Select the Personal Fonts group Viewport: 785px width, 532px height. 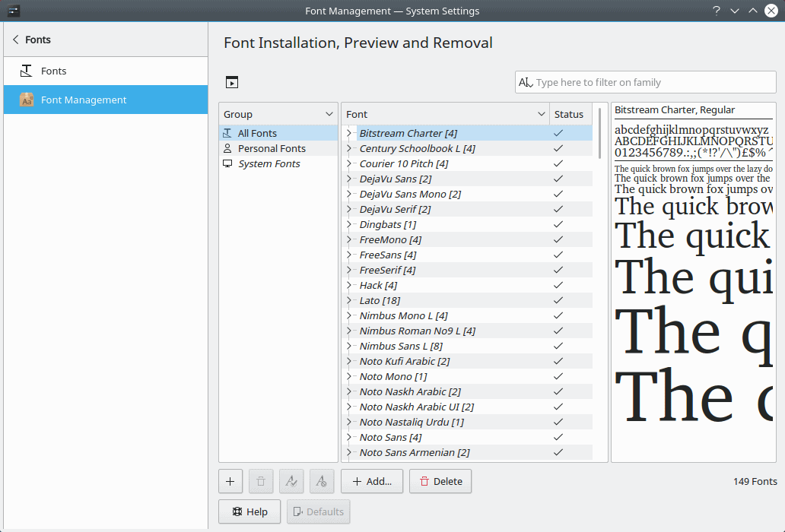click(x=272, y=148)
